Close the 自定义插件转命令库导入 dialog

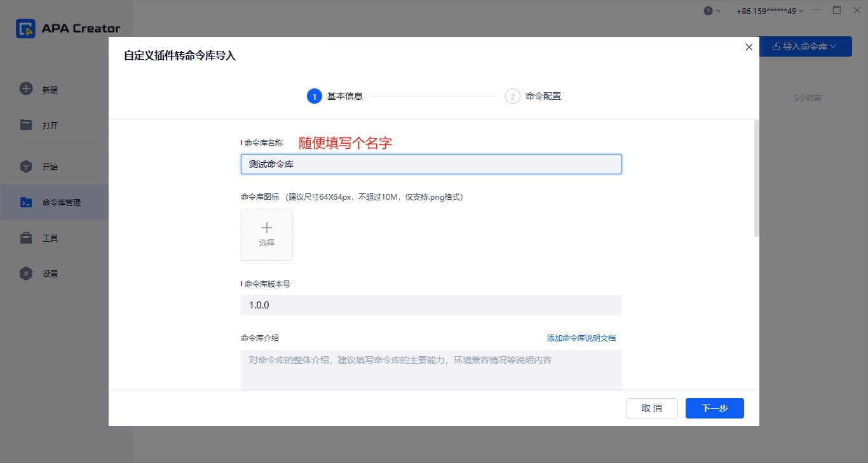click(749, 47)
